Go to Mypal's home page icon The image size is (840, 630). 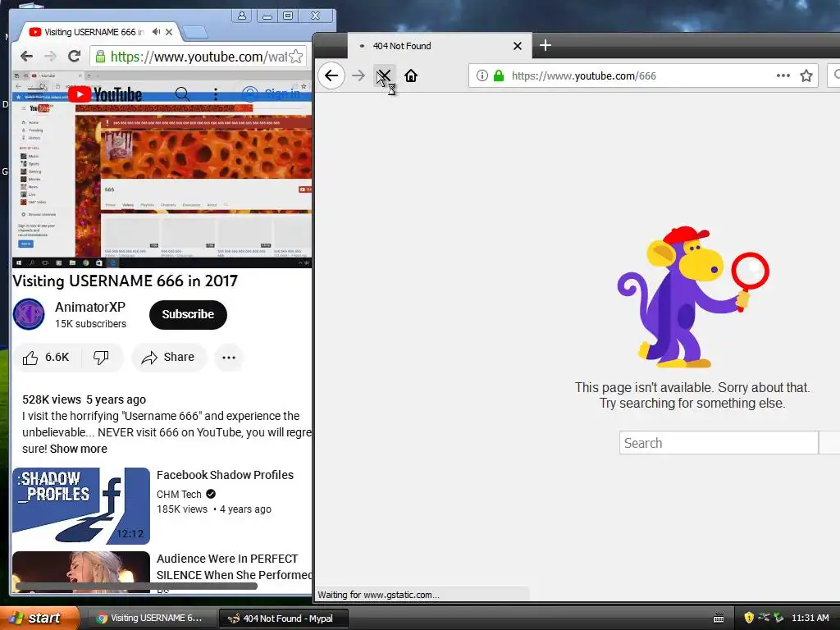tap(411, 75)
